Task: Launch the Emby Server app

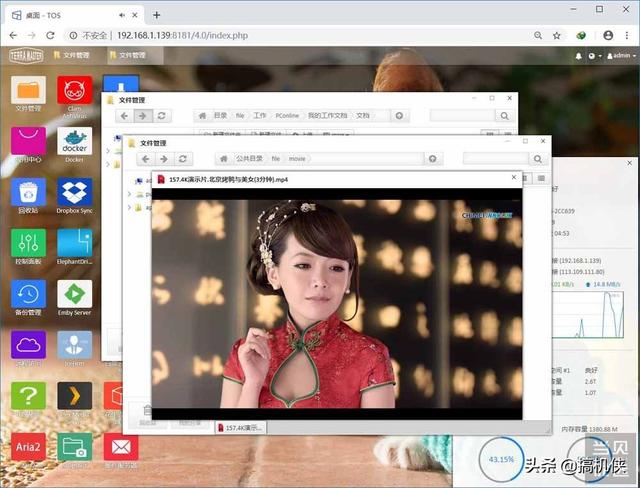Action: (75, 294)
